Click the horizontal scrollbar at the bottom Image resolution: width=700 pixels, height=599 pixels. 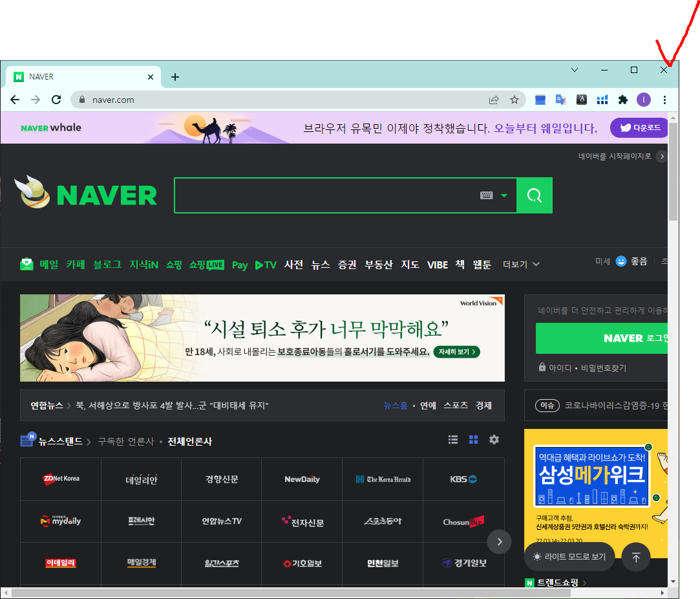[291, 593]
